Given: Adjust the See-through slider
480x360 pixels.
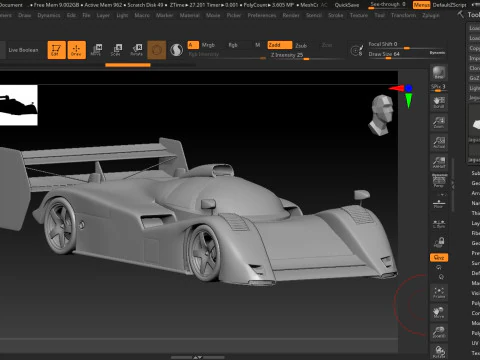Looking at the screenshot, I should tap(389, 5).
